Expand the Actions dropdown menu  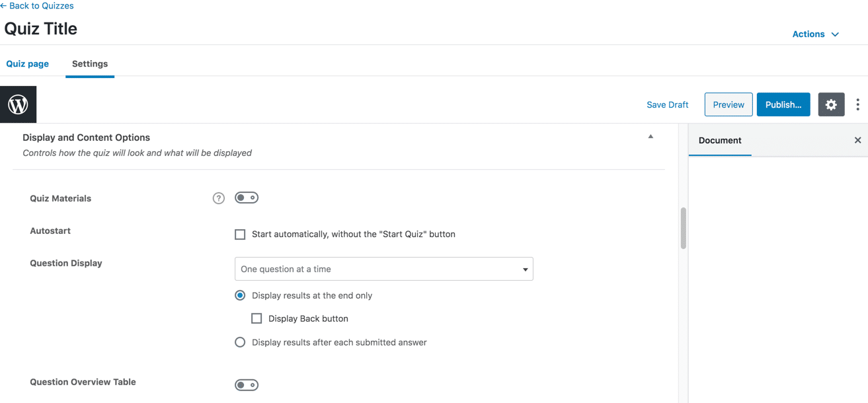point(815,34)
